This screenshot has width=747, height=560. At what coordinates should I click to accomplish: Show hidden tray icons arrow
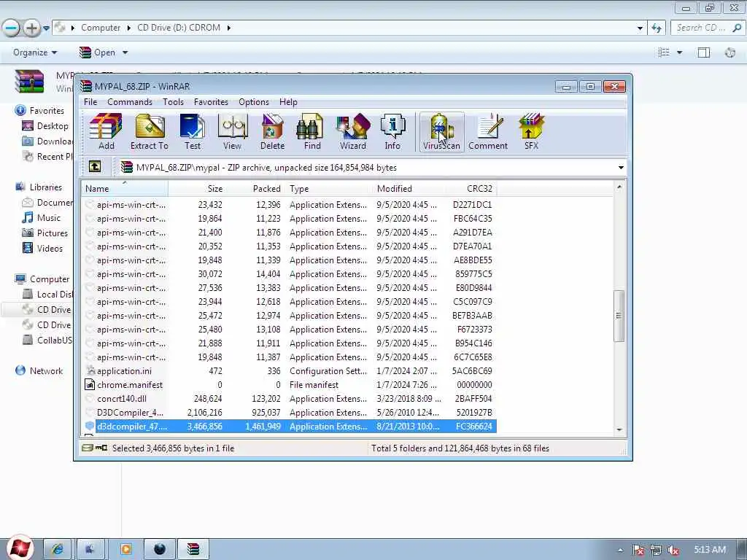(620, 550)
